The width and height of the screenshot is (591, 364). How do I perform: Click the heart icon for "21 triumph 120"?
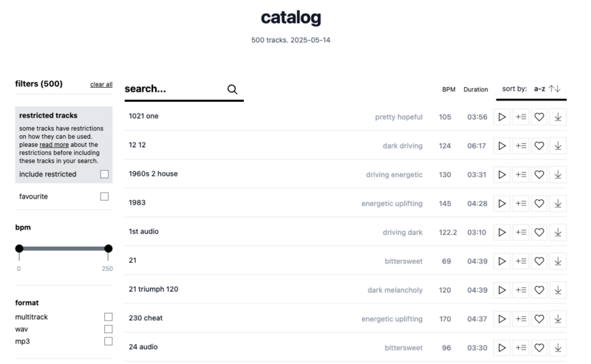(x=539, y=289)
